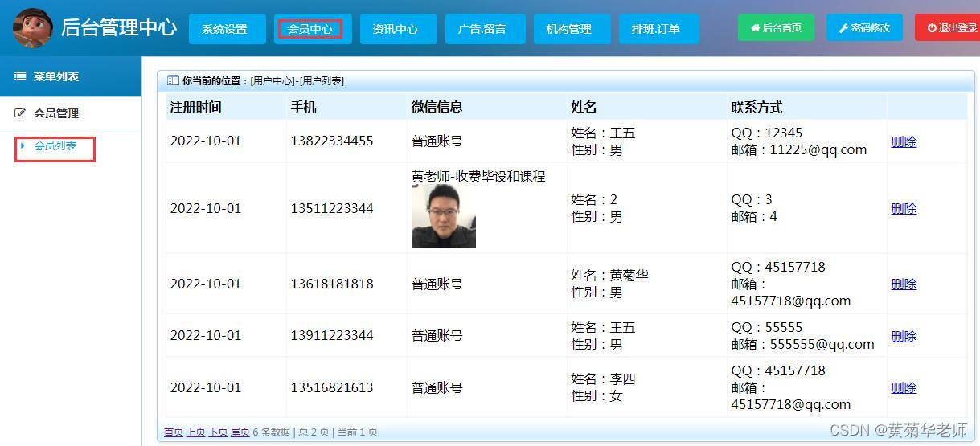The height and width of the screenshot is (446, 980).
Task: Open the 排班.订单 menu
Action: tap(658, 29)
